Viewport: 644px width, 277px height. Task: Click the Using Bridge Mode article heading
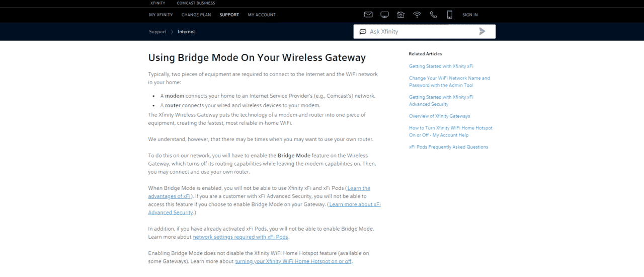coord(257,57)
